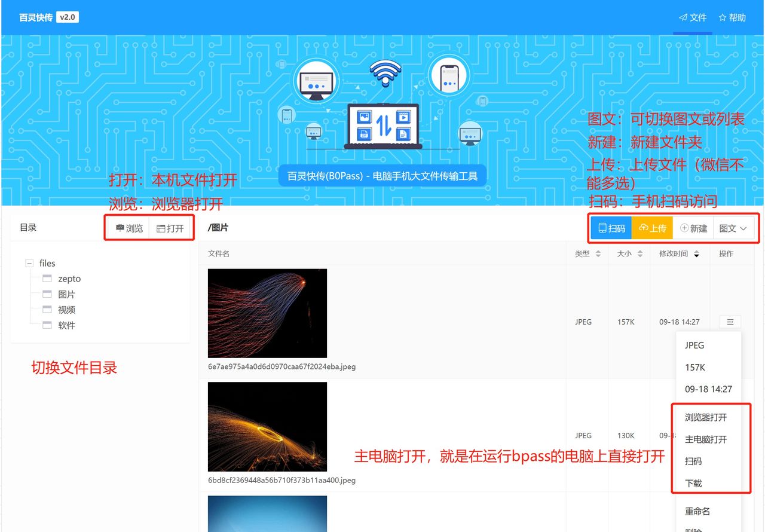This screenshot has height=532, width=765.
Task: Click the 文件名 column header
Action: (x=219, y=254)
